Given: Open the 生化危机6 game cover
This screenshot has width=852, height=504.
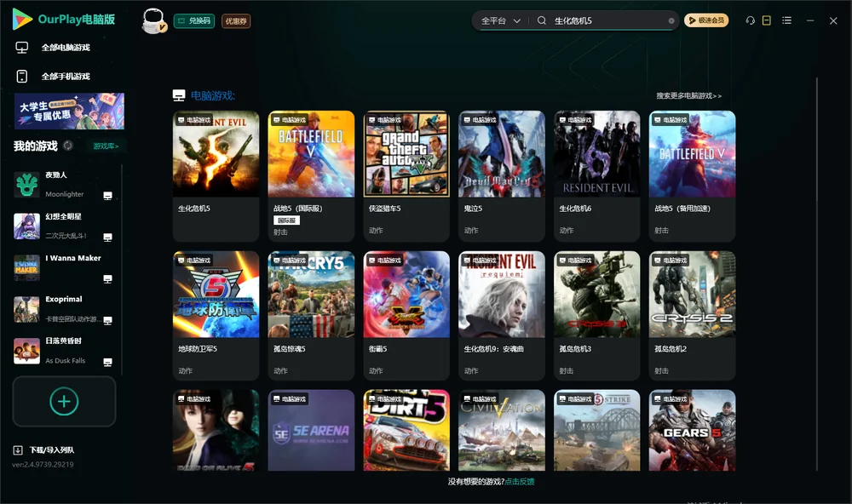Looking at the screenshot, I should pos(597,154).
